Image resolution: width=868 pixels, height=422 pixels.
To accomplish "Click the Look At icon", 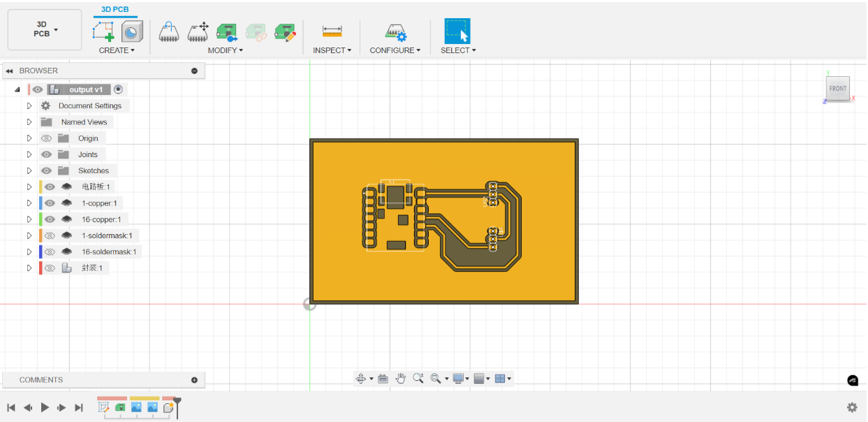I will click(383, 379).
